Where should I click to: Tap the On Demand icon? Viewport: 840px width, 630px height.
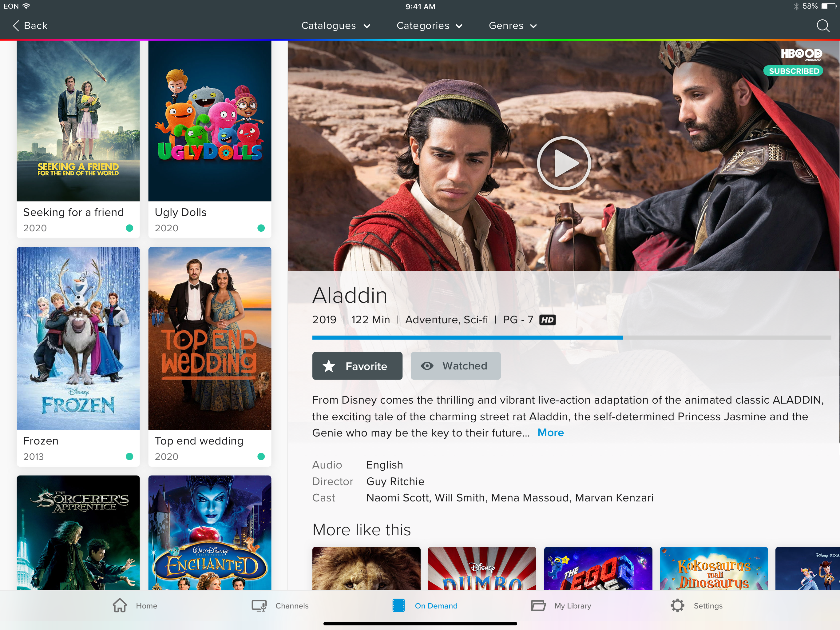(398, 605)
